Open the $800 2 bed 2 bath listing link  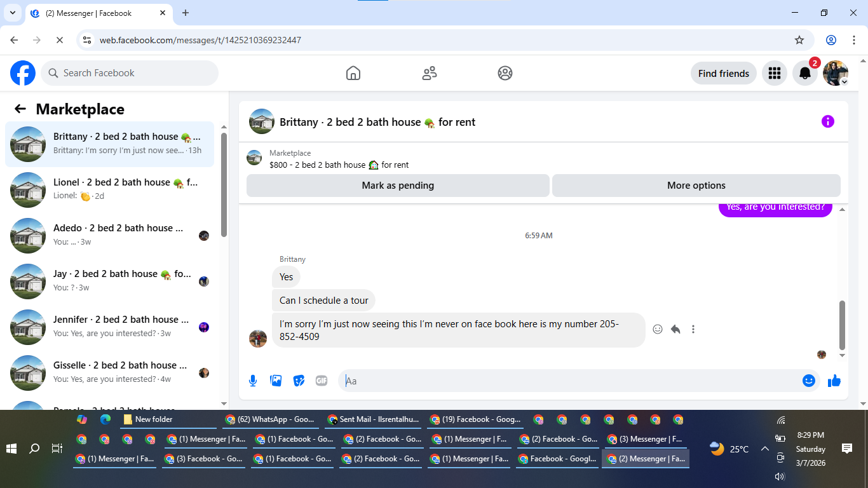[x=339, y=165]
